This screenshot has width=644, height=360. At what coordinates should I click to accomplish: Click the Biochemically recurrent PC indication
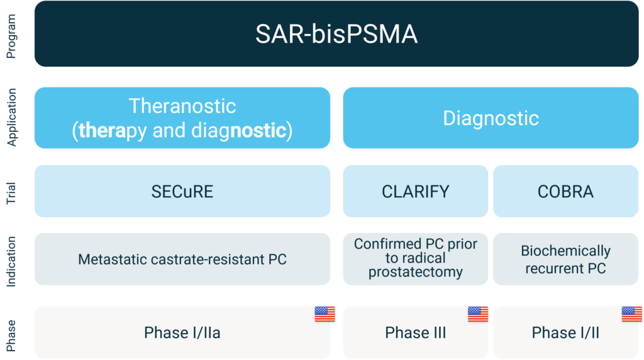coord(565,259)
